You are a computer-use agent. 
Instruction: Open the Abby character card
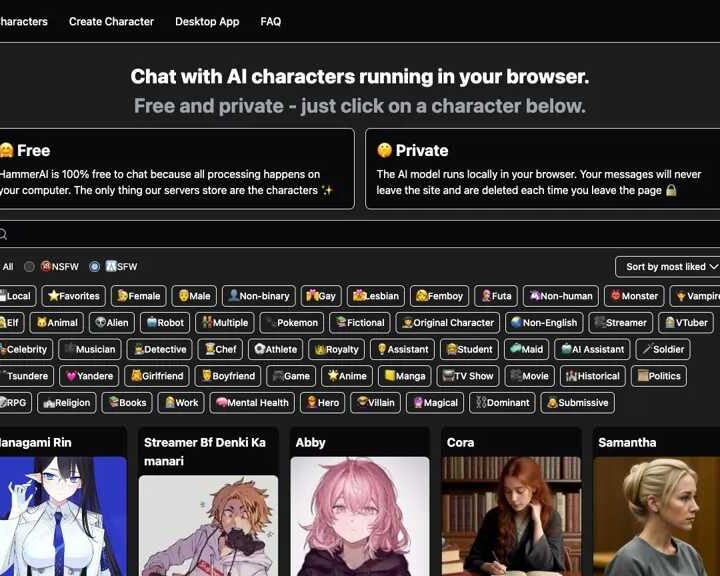(x=360, y=502)
